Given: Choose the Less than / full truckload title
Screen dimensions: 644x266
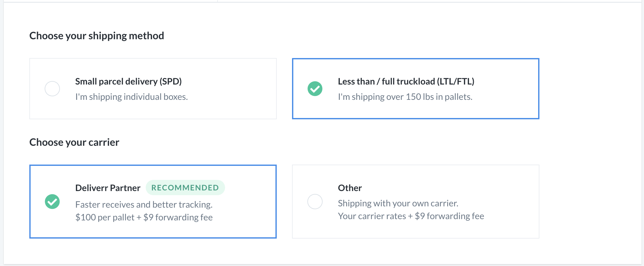Looking at the screenshot, I should click(406, 81).
